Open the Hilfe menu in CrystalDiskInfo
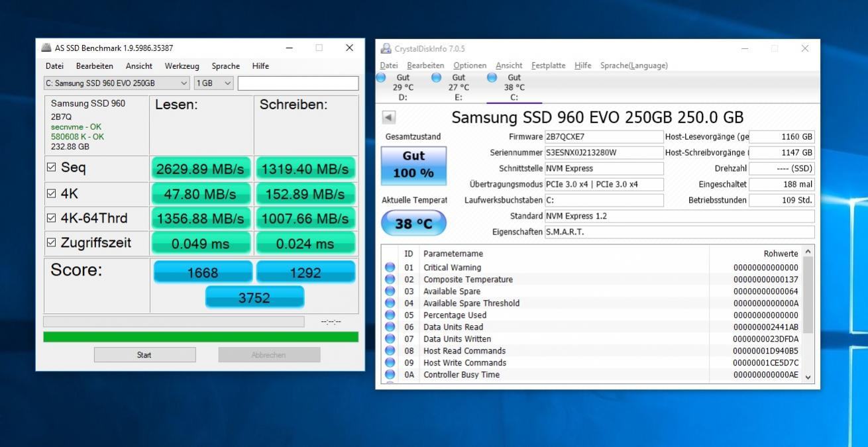868x447 pixels. pos(583,66)
